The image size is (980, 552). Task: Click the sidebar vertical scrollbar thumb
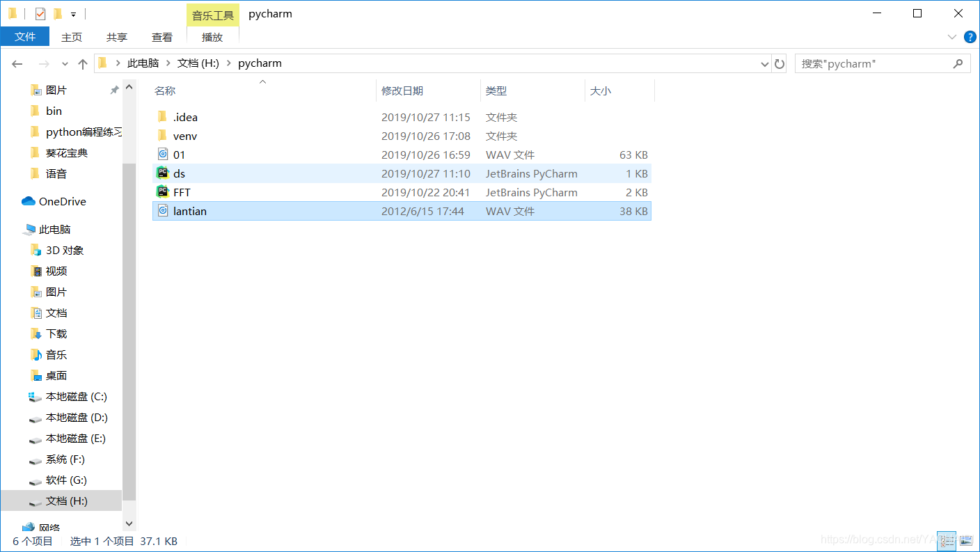click(129, 332)
